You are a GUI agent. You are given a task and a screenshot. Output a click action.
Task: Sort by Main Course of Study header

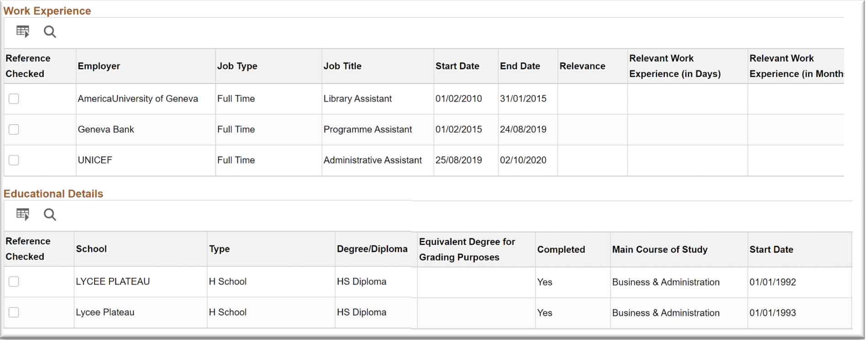pos(659,250)
